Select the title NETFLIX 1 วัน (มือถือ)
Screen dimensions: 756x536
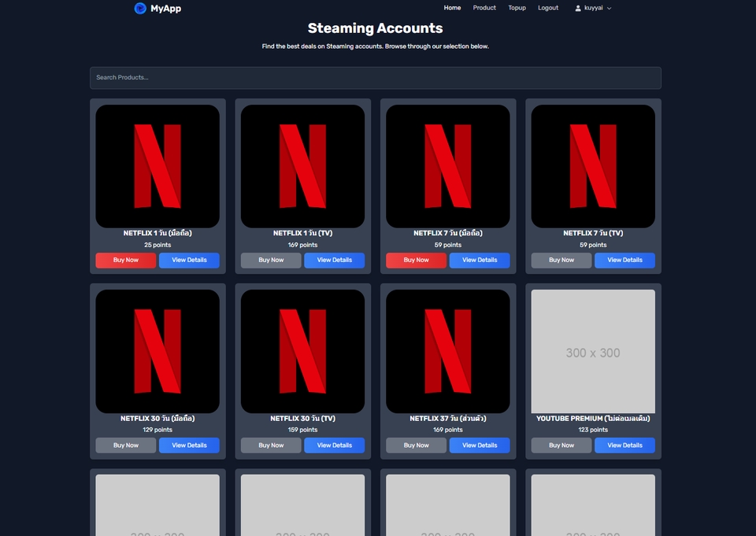[x=157, y=233]
